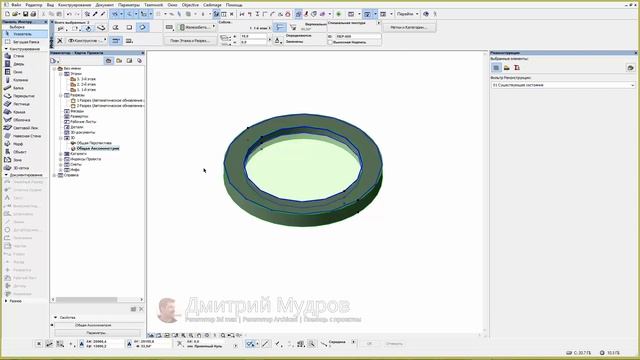Open the Параметры menu
640x360 pixels.
tap(129, 5)
